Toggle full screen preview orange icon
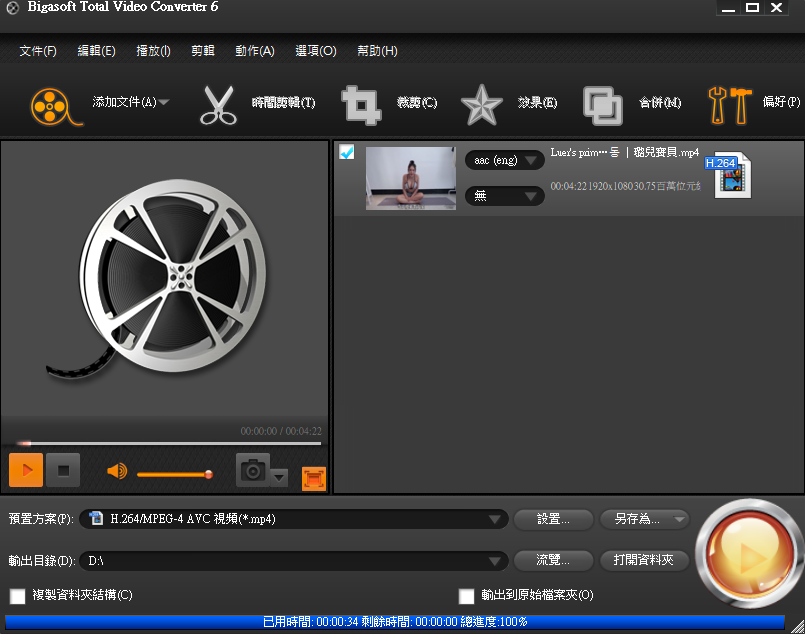This screenshot has height=634, width=805. coord(314,479)
